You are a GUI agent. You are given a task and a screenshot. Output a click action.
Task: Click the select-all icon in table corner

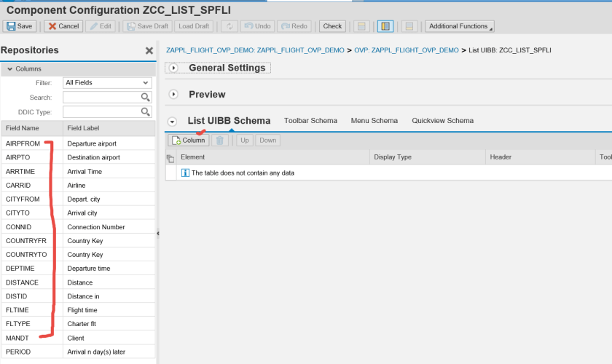click(170, 159)
